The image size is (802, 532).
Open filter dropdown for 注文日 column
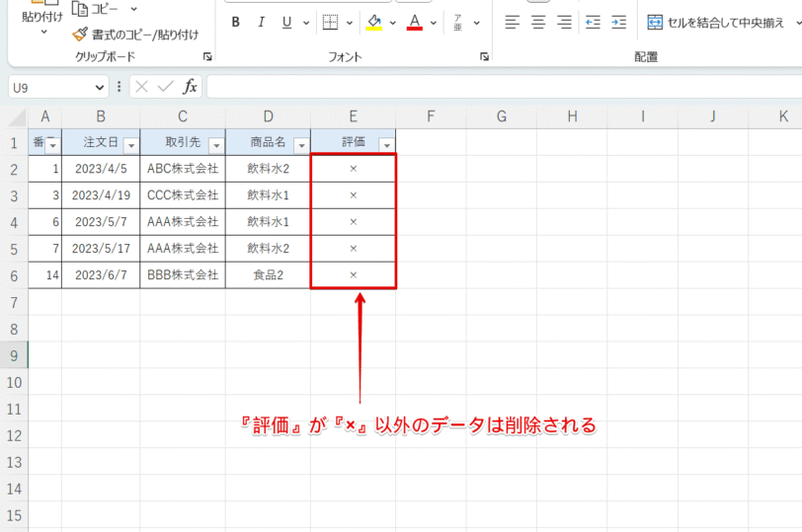coord(131,146)
